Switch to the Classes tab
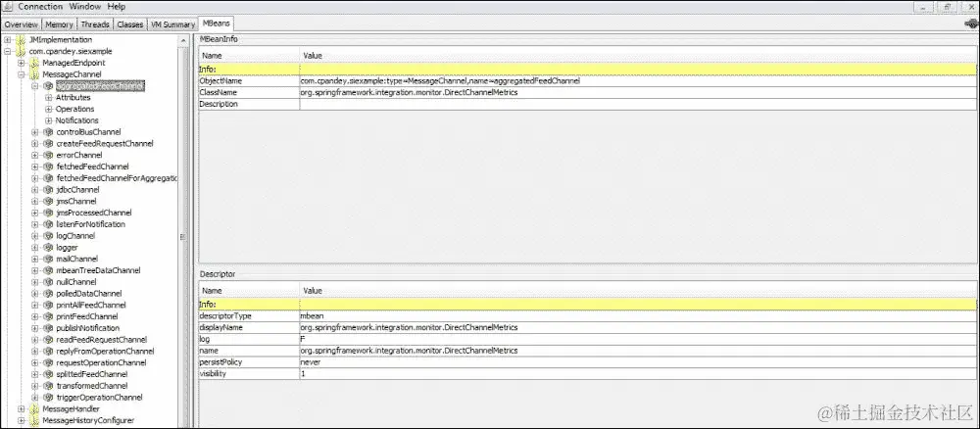Screen dimensions: 980x429 [x=130, y=24]
